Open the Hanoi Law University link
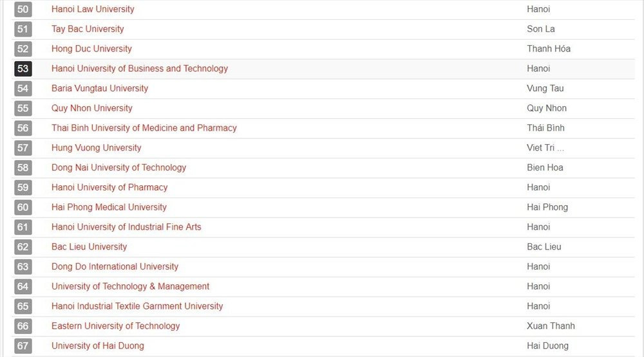The image size is (644, 357). [93, 9]
